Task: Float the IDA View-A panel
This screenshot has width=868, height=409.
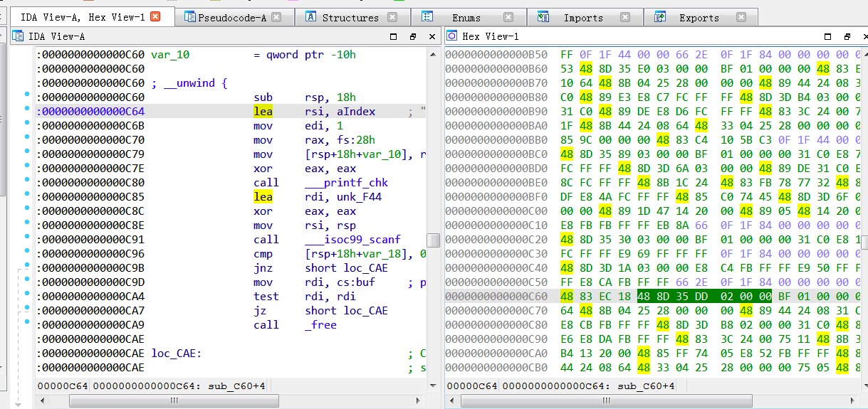Action: tap(412, 36)
